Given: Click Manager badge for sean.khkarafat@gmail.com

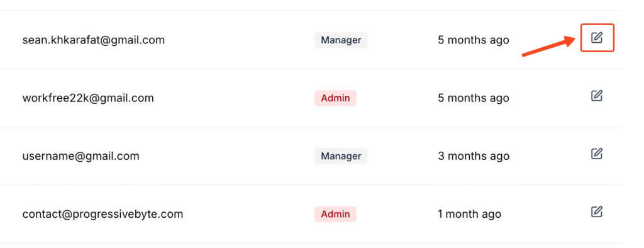Looking at the screenshot, I should [341, 40].
